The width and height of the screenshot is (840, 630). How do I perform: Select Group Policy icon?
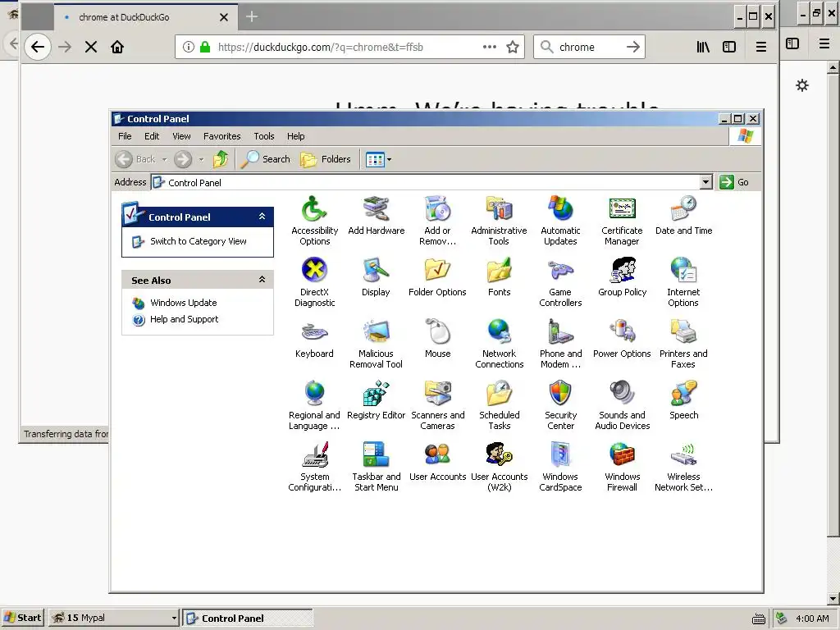pos(622,276)
